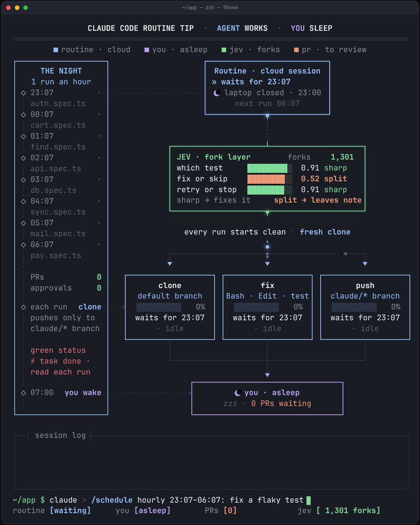Select the diamond marker above auth.spec.ts

click(x=23, y=93)
